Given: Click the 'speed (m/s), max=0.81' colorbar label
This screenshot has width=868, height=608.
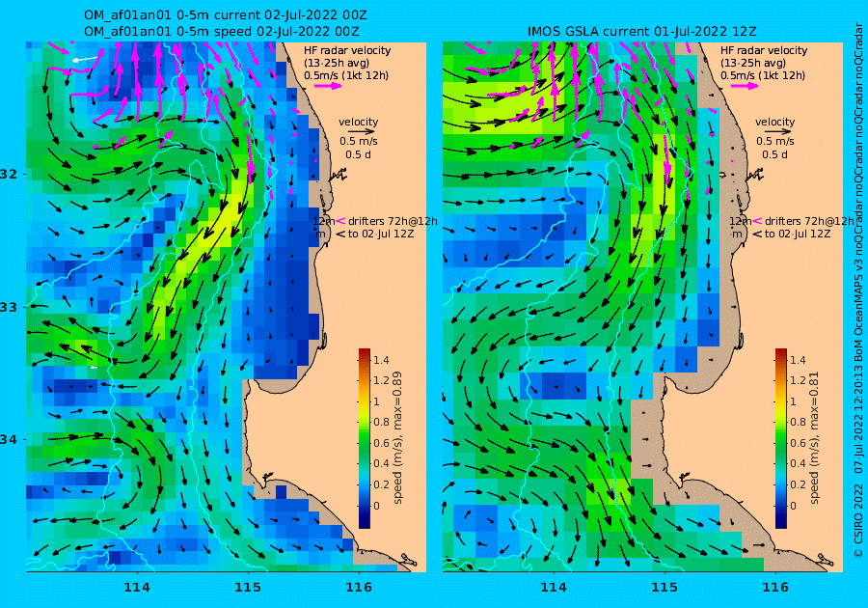Looking at the screenshot, I should [x=813, y=437].
